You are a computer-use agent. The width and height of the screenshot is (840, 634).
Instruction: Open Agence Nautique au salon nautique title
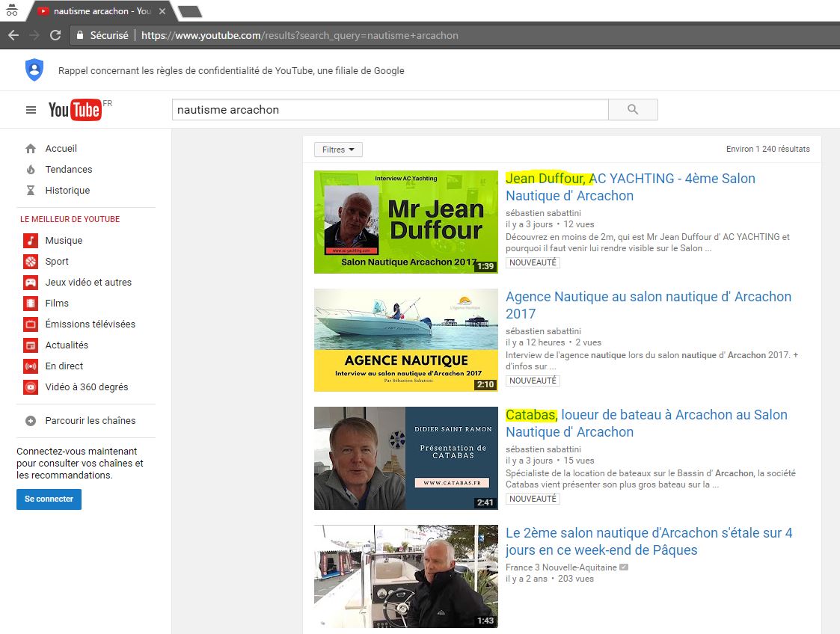coord(649,305)
